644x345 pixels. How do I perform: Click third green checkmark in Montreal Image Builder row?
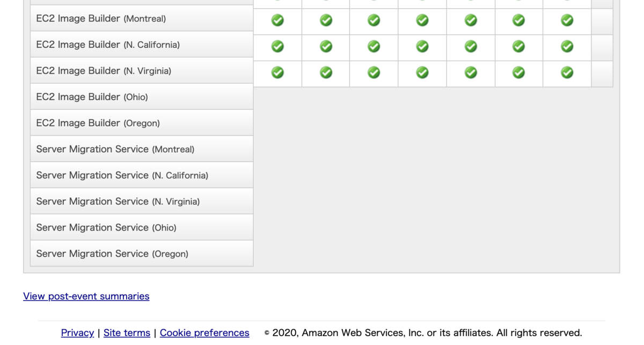tap(374, 20)
